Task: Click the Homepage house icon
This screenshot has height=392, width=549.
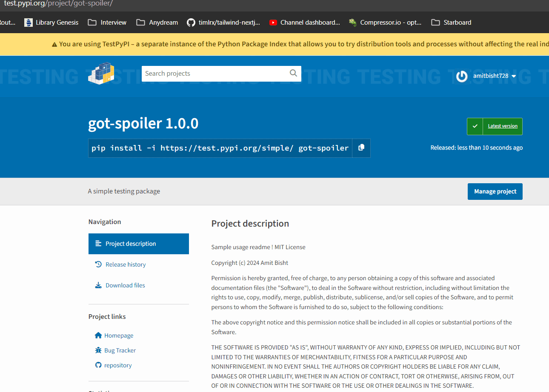Action: coord(98,335)
